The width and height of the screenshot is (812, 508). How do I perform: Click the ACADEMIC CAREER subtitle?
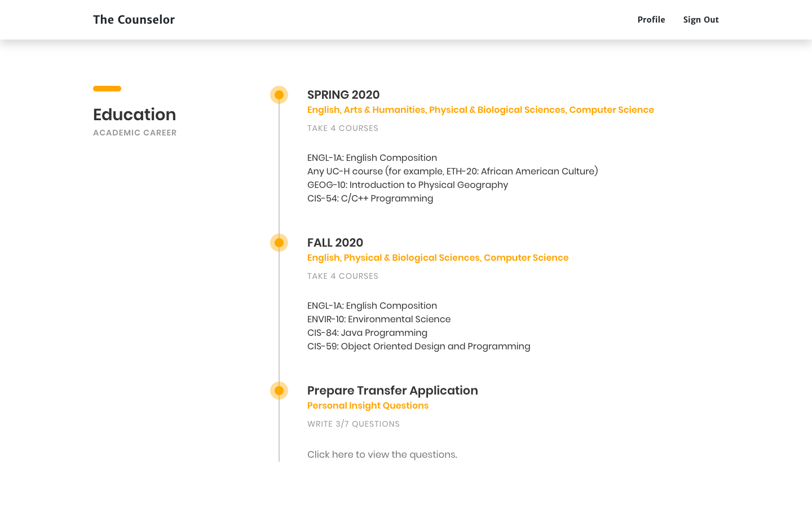pos(135,133)
